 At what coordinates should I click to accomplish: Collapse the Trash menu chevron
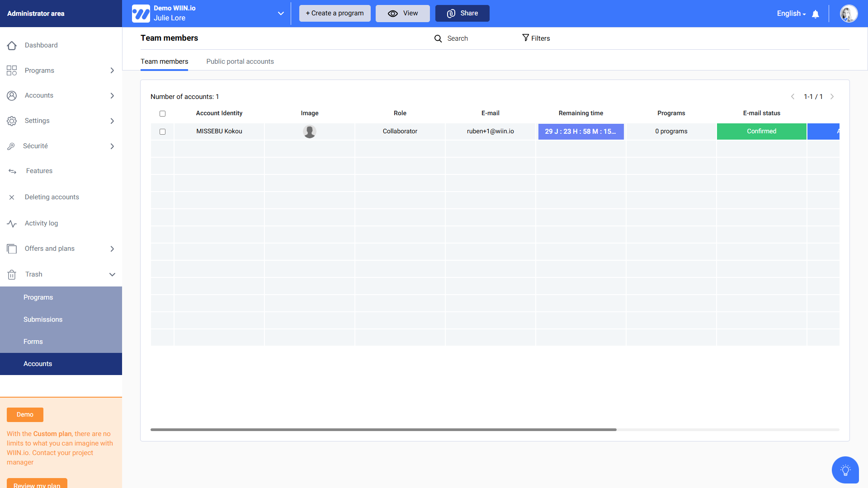click(112, 275)
